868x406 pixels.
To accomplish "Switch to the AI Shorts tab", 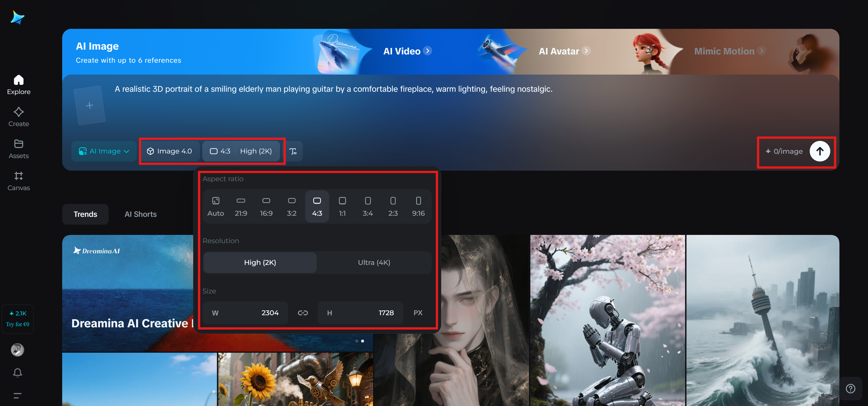I will [141, 214].
